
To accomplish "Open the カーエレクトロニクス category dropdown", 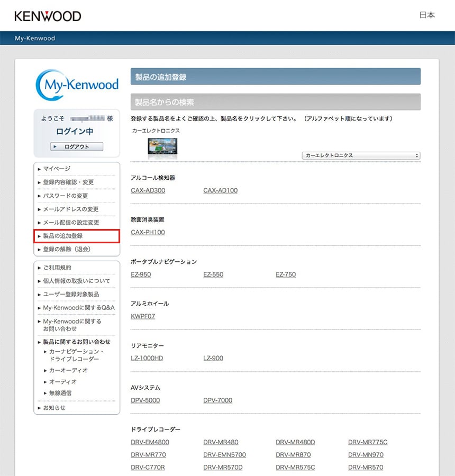I will pos(361,155).
